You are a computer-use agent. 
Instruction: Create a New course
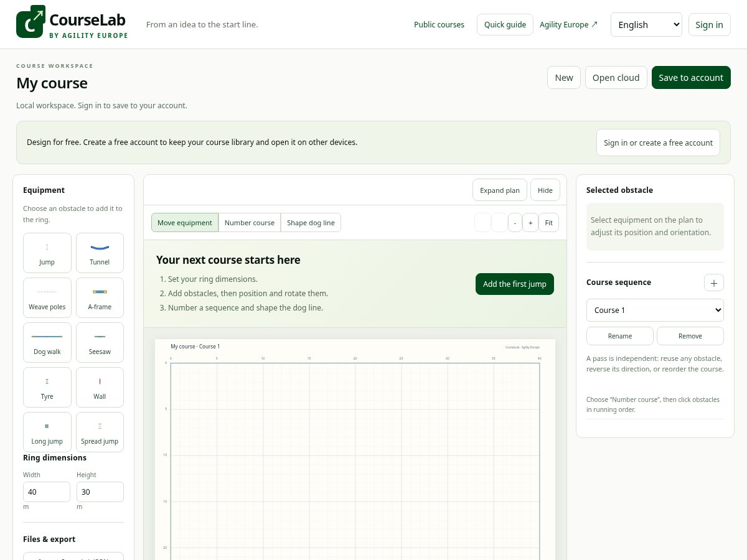(x=564, y=78)
